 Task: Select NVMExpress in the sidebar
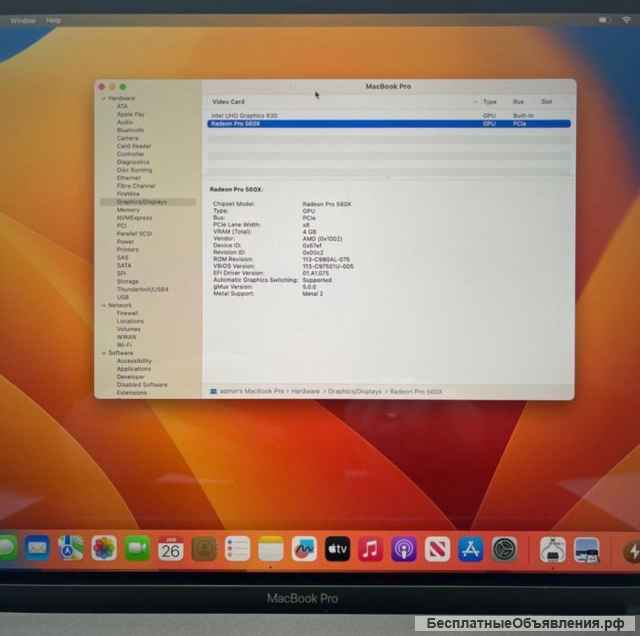(134, 218)
